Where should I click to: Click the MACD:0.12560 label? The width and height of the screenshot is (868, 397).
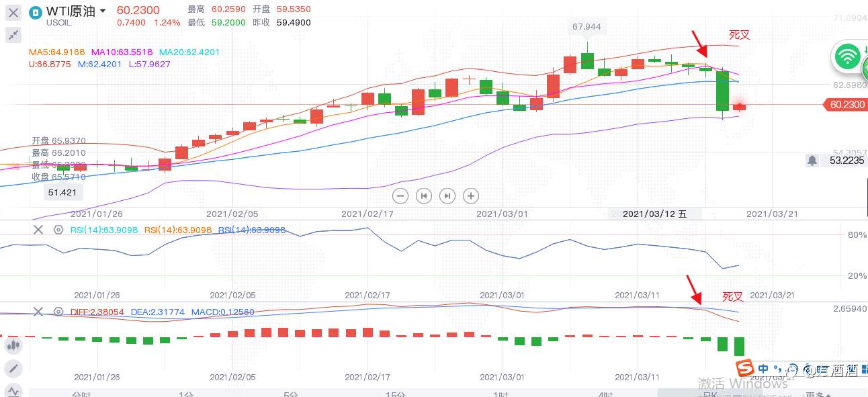tap(223, 312)
